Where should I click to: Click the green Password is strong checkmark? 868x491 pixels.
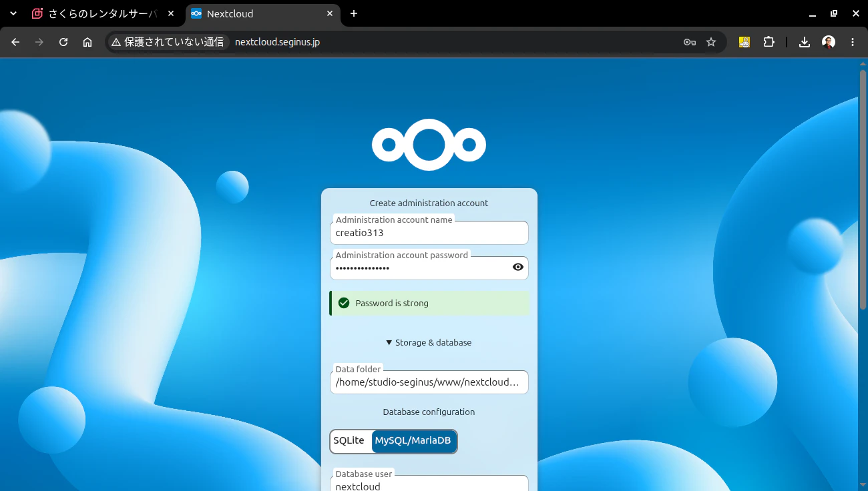344,303
